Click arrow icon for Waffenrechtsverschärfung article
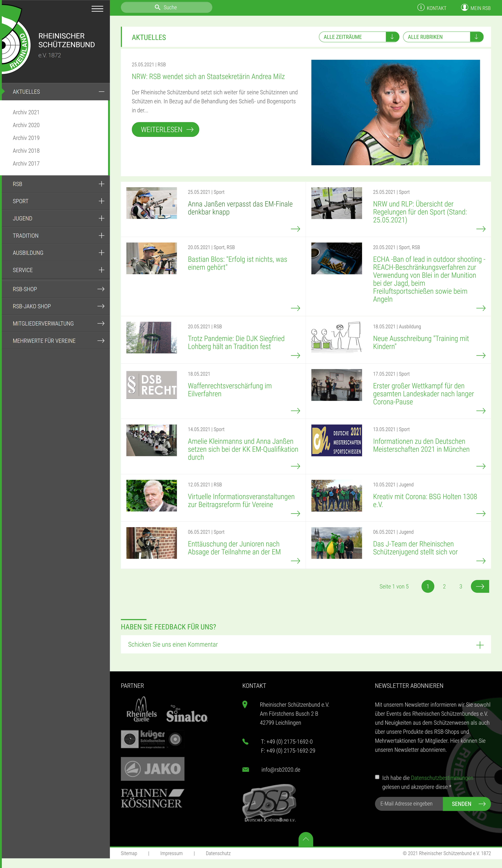Screen dimensions: 502x868 tap(295, 411)
